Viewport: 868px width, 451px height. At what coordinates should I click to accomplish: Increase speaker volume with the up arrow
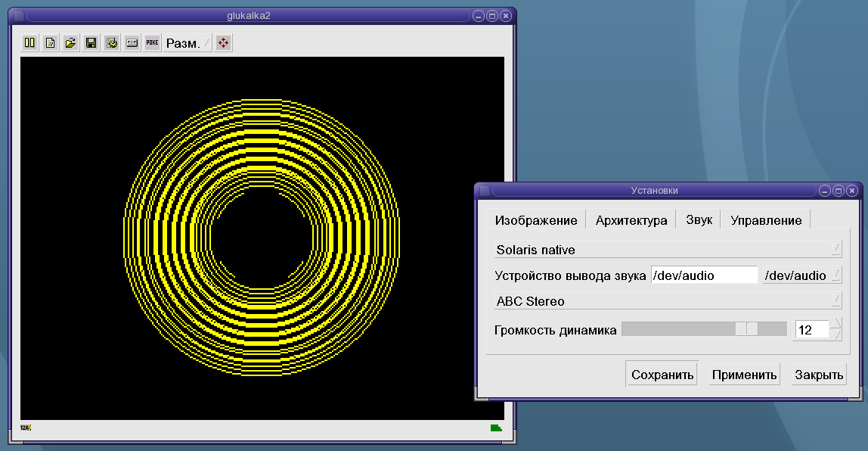click(x=836, y=324)
